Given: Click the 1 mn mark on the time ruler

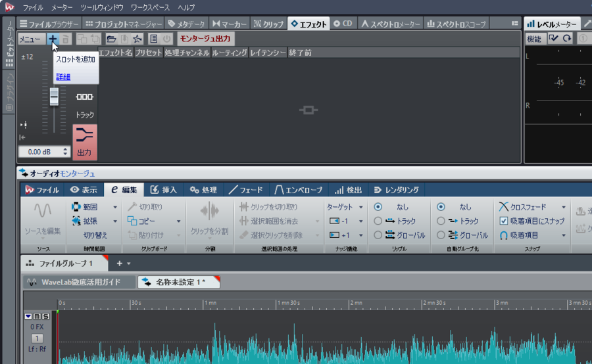Looking at the screenshot, I should [210, 303].
